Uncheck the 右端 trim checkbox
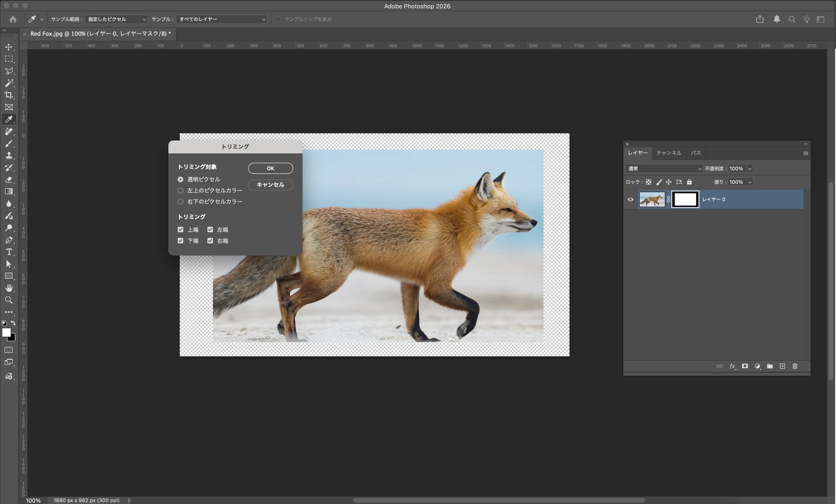The width and height of the screenshot is (836, 504). click(x=210, y=241)
